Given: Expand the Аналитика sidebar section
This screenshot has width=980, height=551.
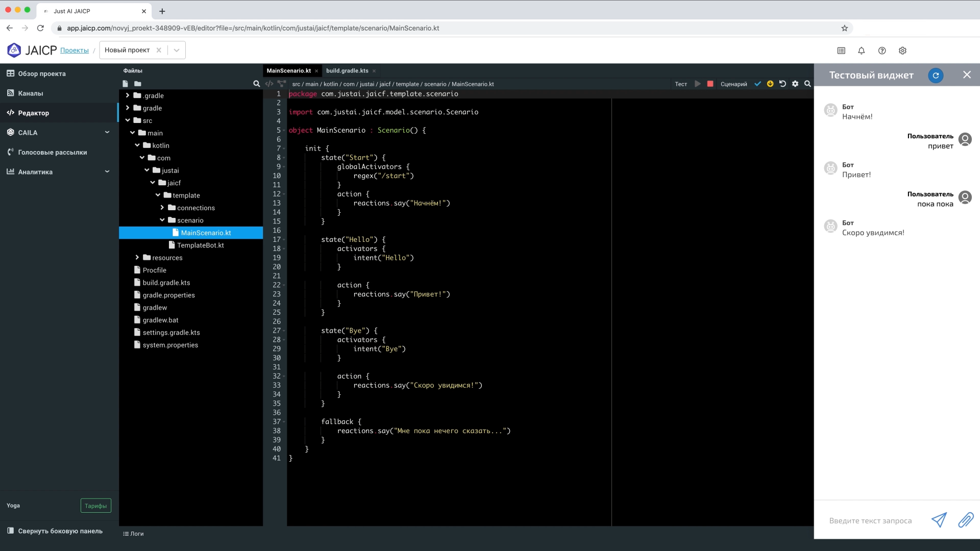Looking at the screenshot, I should pyautogui.click(x=107, y=171).
